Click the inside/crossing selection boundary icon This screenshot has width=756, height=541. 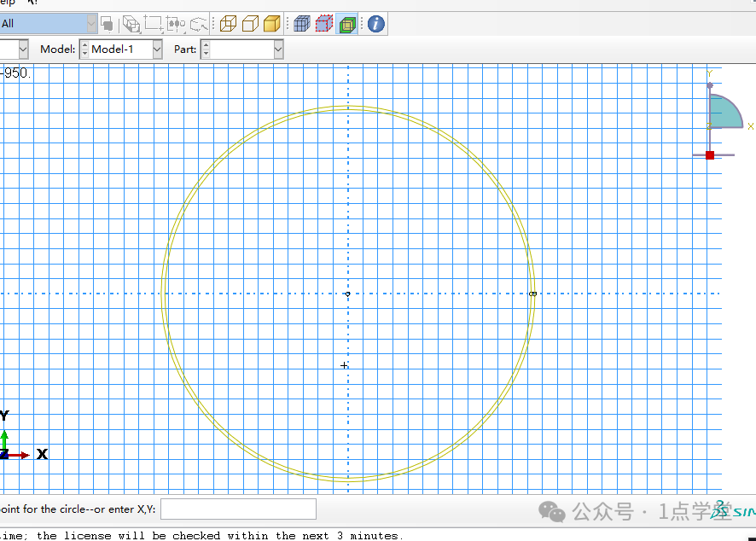click(176, 24)
